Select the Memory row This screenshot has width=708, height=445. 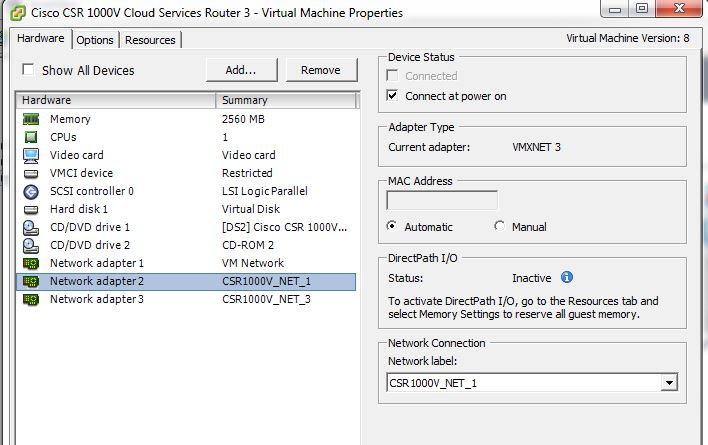tap(186, 119)
